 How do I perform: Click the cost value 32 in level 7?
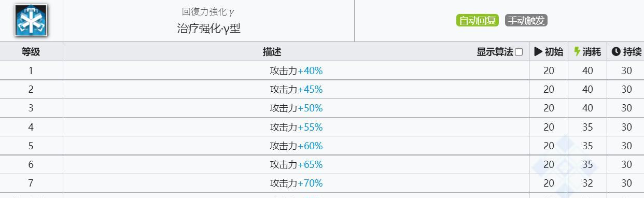coord(587,183)
